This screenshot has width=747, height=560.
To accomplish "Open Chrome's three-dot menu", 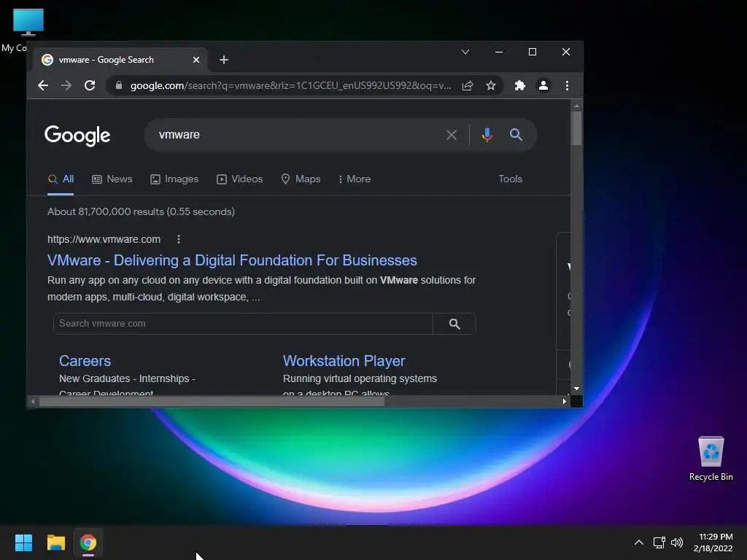I will pyautogui.click(x=567, y=86).
